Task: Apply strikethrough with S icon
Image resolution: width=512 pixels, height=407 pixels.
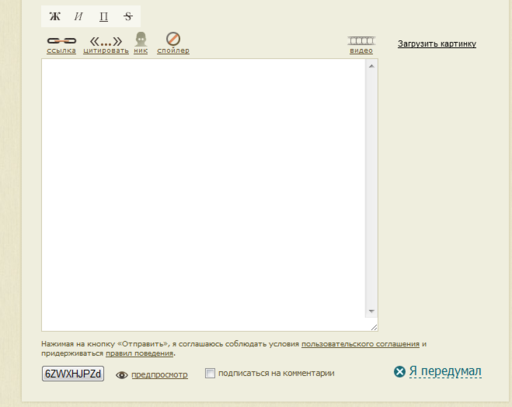Action: (x=128, y=16)
